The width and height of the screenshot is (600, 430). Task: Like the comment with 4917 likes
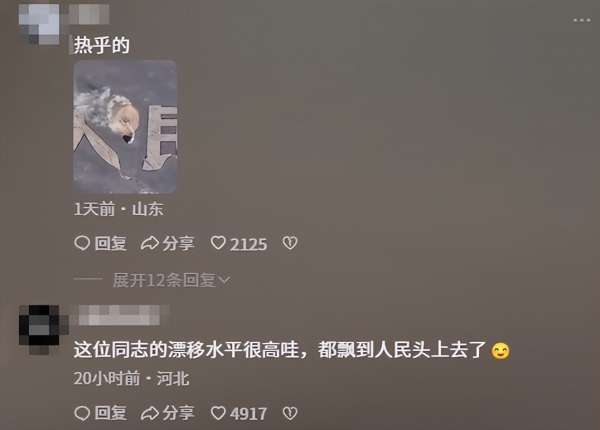[x=218, y=413]
